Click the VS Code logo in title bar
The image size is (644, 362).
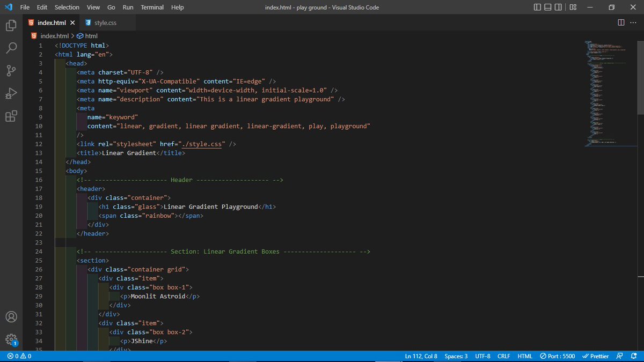coord(8,7)
